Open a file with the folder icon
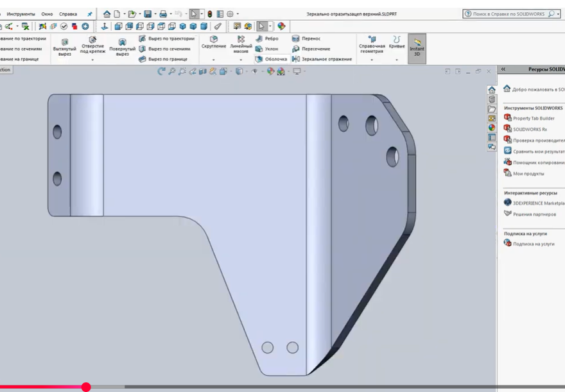The width and height of the screenshot is (565, 392). point(132,14)
